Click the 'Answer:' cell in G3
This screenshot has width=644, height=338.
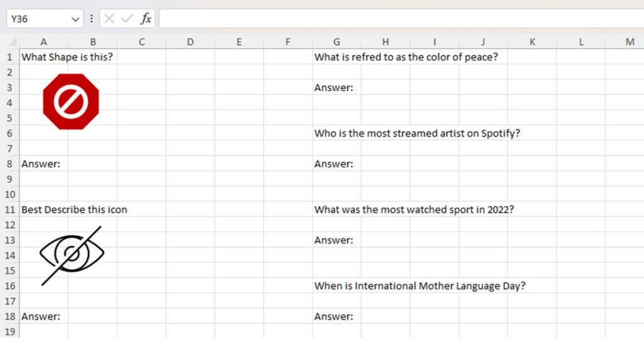pos(337,87)
